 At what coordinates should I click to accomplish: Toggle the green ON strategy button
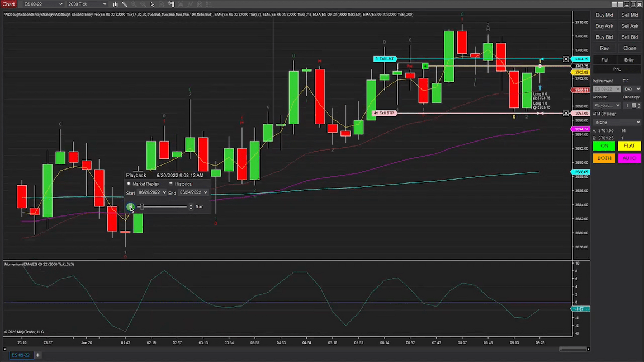pyautogui.click(x=604, y=146)
